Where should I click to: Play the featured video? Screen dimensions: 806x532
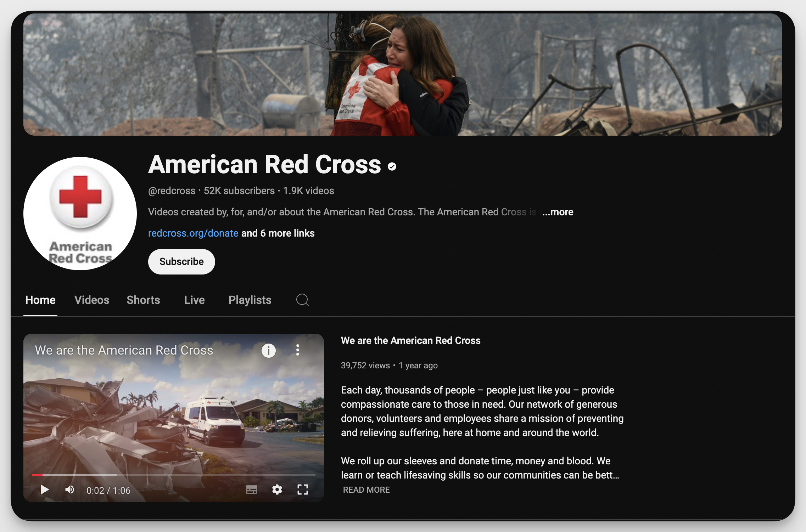[x=44, y=490]
